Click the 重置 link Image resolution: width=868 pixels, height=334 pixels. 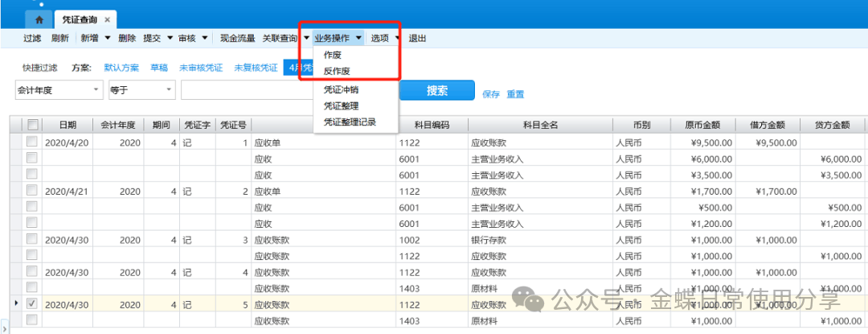click(515, 94)
